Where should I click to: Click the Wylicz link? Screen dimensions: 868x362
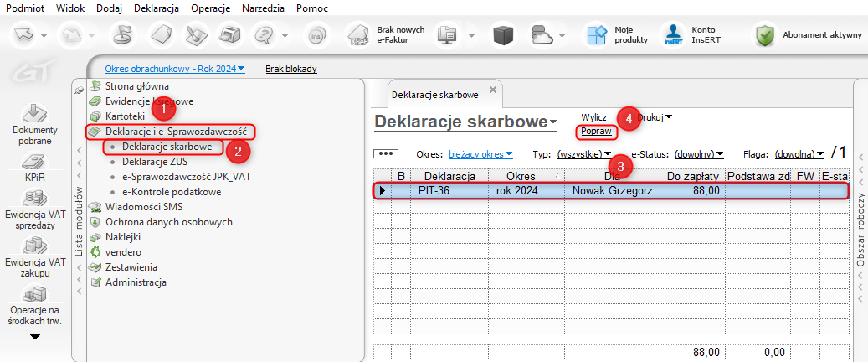tap(594, 117)
